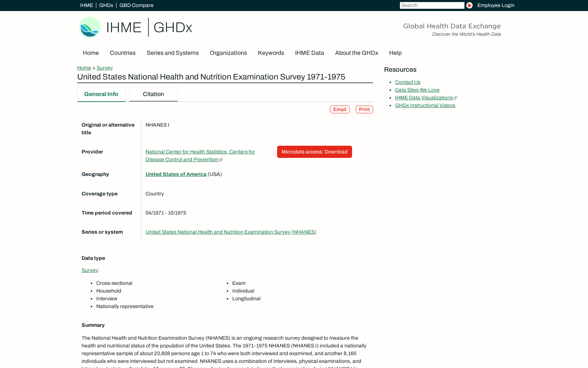
Task: Open IHME Data menu item
Action: click(x=309, y=53)
